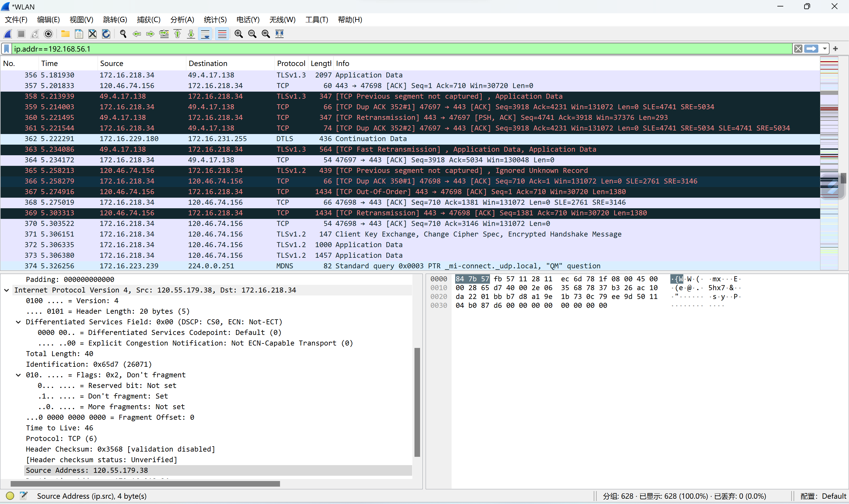849x504 pixels.
Task: Apply the display filter arrow
Action: tap(811, 49)
